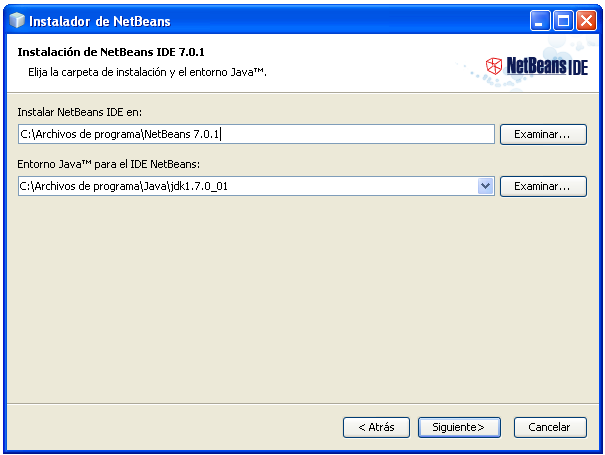This screenshot has height=455, width=605.
Task: Click the NetBeans installer cube icon in title bar
Action: tap(17, 20)
